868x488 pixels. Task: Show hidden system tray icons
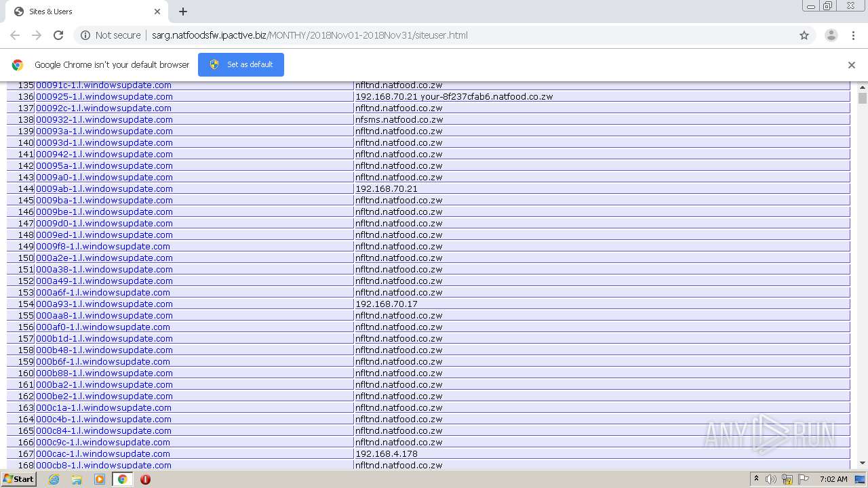[x=756, y=479]
